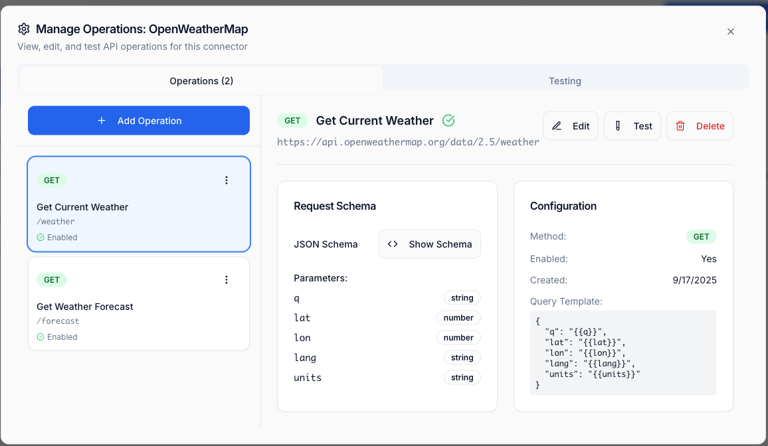
Task: Click the Test button
Action: (x=632, y=126)
